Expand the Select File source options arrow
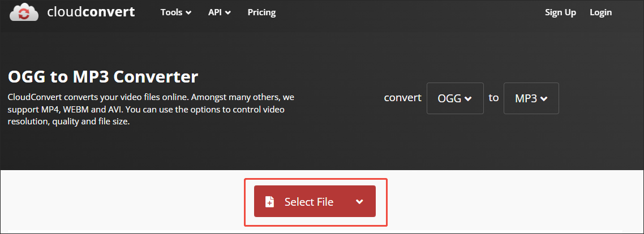The height and width of the screenshot is (234, 644). [359, 202]
